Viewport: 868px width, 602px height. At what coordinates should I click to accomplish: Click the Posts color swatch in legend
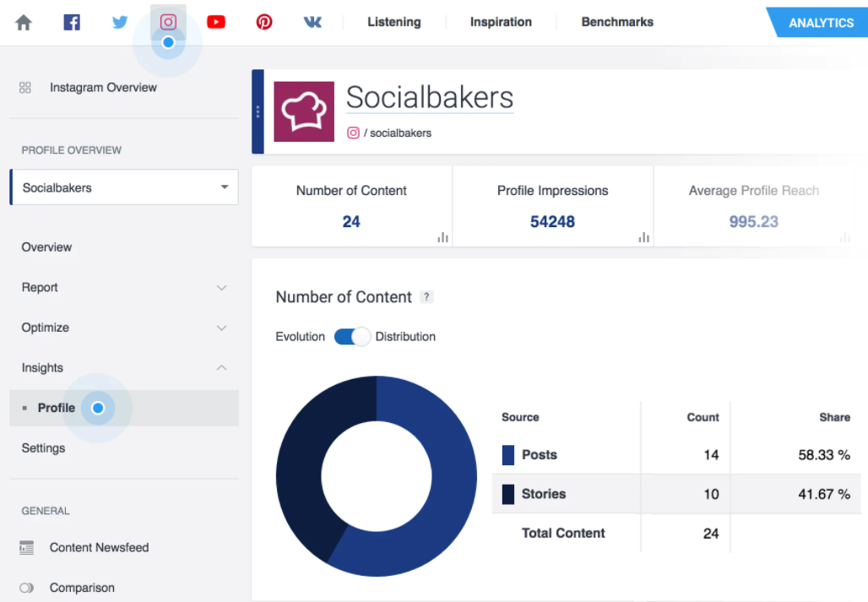pos(508,455)
